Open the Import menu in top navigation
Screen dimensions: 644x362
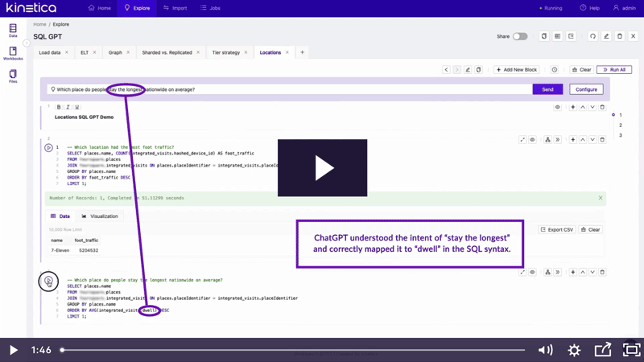(x=175, y=8)
